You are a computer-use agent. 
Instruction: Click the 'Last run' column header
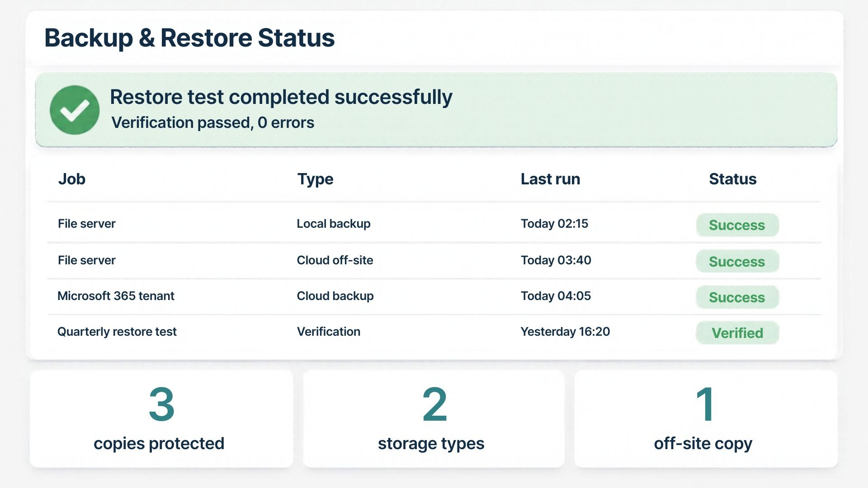point(550,179)
